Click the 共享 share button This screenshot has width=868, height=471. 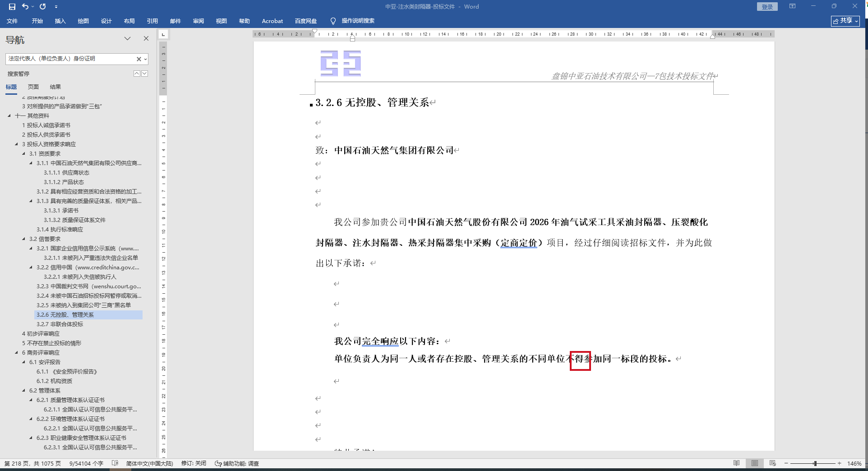(x=845, y=21)
